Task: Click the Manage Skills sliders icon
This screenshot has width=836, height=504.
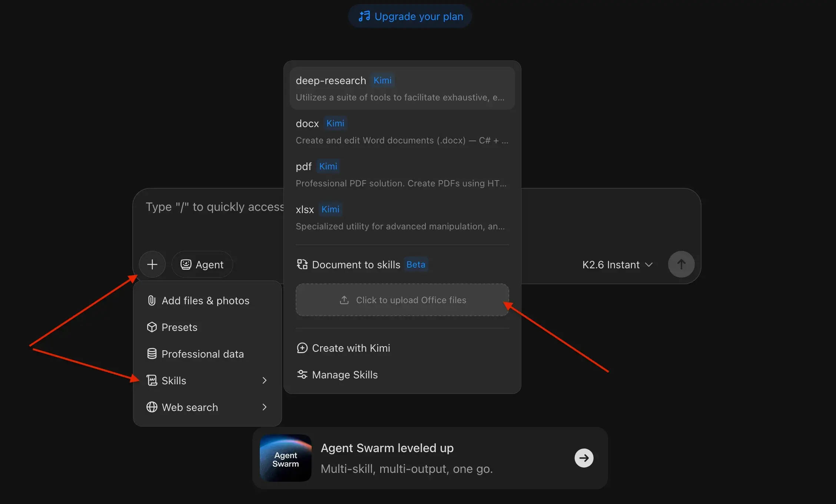Action: click(302, 375)
